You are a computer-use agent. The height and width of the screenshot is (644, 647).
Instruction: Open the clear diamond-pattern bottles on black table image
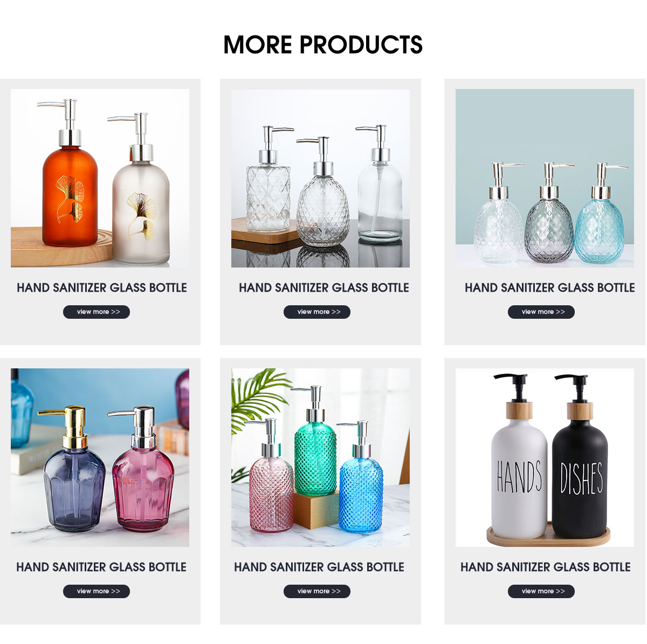[x=320, y=178]
